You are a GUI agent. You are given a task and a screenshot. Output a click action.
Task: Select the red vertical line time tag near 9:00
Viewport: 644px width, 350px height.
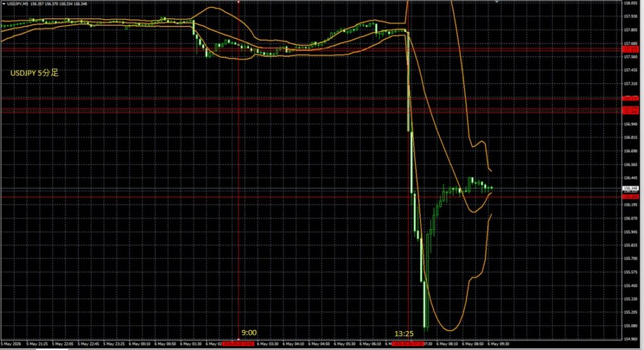coord(238,344)
